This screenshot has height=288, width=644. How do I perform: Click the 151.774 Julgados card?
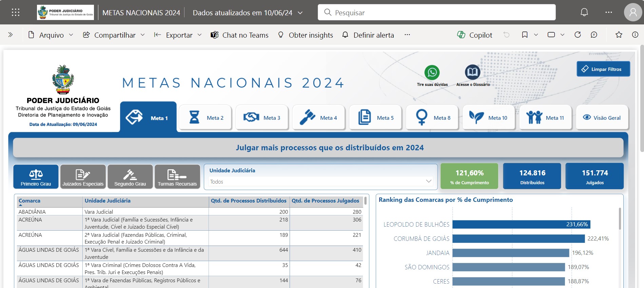pyautogui.click(x=594, y=176)
